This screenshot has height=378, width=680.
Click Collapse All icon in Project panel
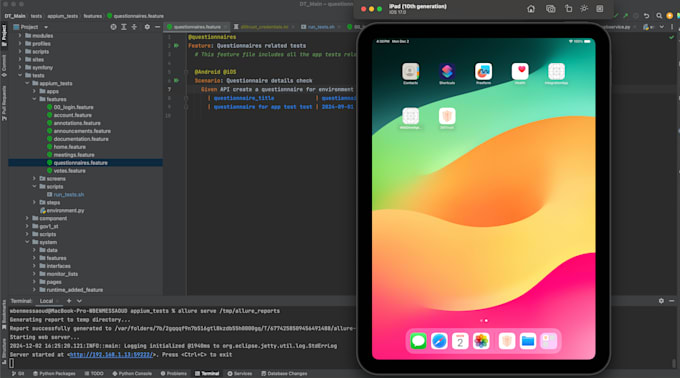click(x=134, y=27)
